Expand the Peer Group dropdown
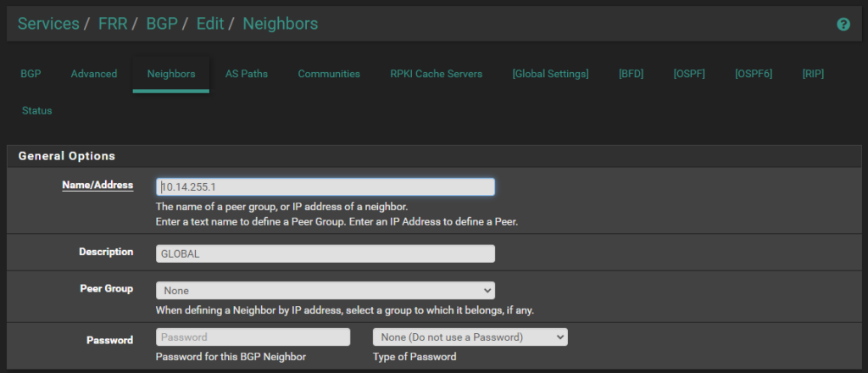The image size is (868, 373). [x=325, y=291]
